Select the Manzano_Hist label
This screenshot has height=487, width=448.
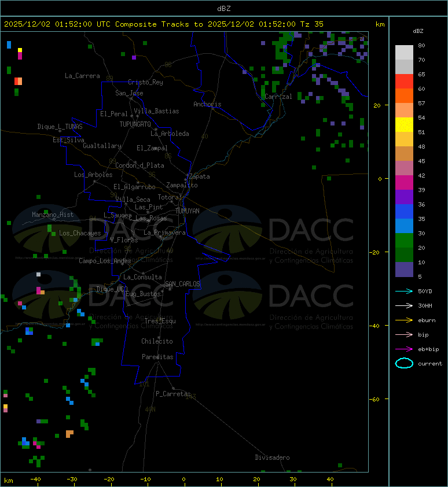(x=53, y=215)
